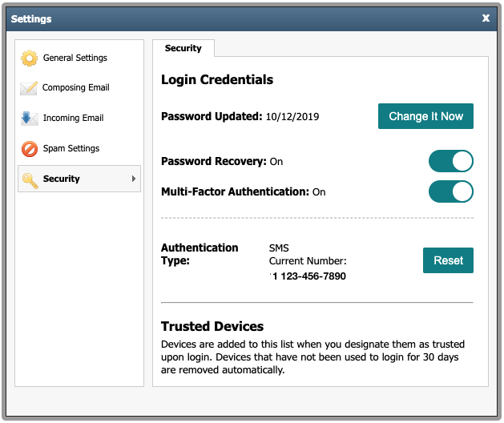Click the Incoming Email download icon
Viewport: 504px width, 423px height.
[29, 119]
